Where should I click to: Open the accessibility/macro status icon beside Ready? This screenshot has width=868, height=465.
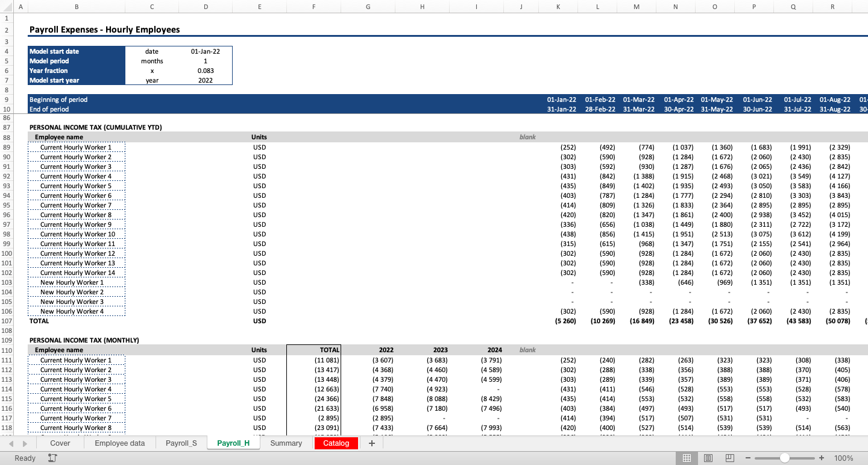point(52,458)
